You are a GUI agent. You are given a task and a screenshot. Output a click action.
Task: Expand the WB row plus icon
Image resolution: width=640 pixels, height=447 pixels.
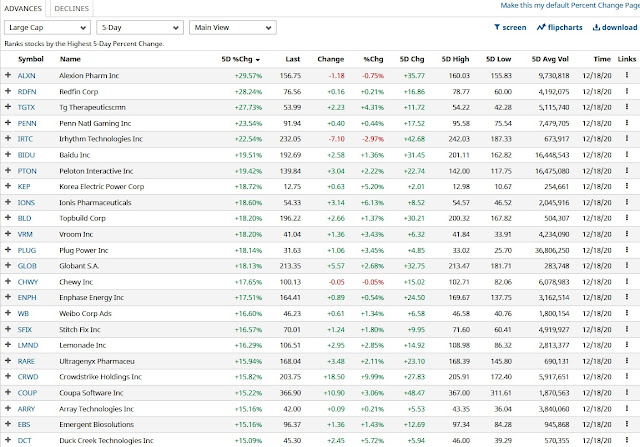(8, 313)
